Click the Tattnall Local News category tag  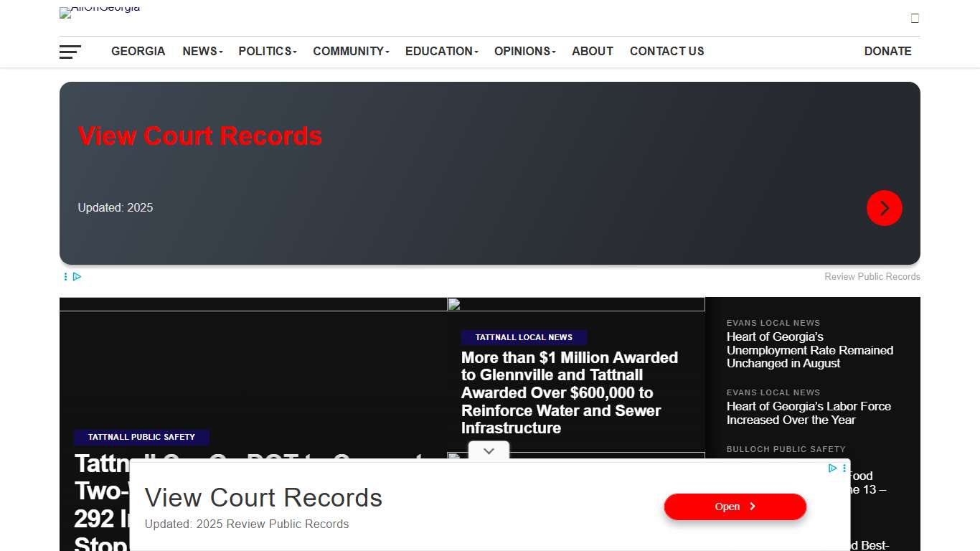(x=524, y=337)
